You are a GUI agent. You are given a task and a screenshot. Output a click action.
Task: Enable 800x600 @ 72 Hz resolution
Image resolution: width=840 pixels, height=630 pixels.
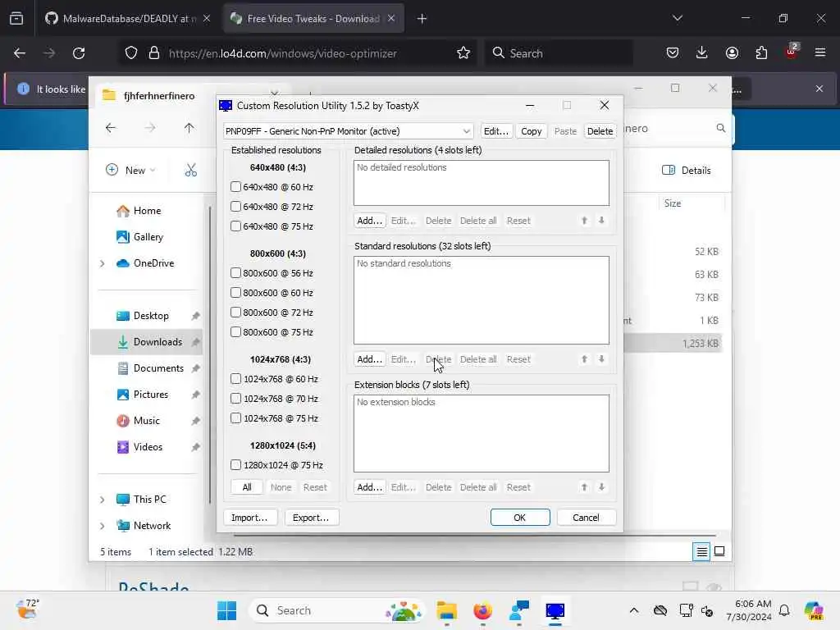[235, 313]
